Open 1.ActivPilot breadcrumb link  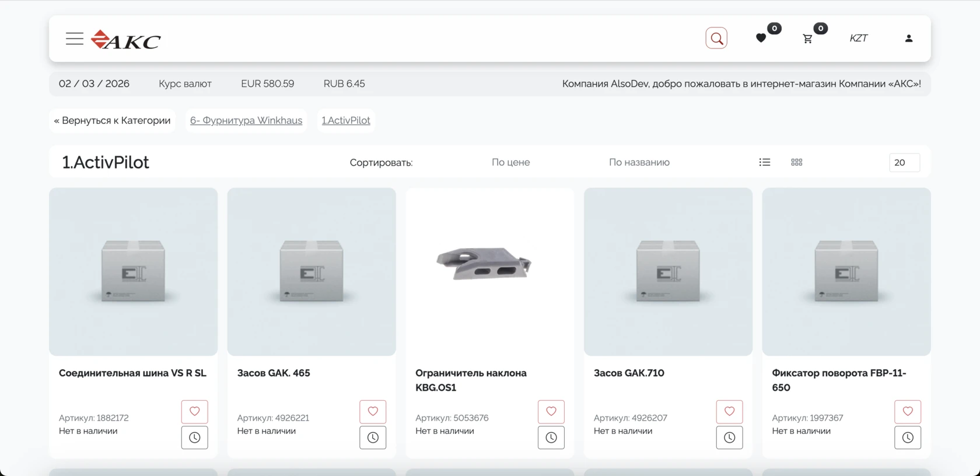[346, 120]
